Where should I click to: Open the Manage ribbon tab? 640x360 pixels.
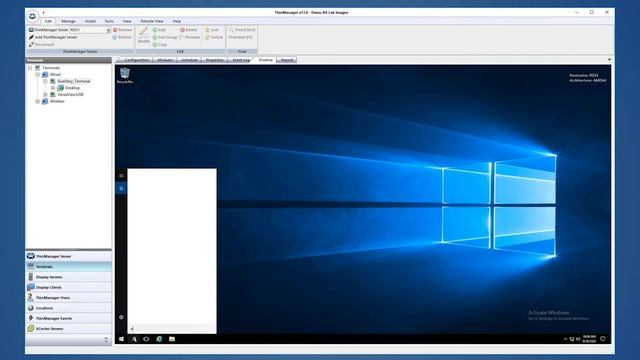pos(68,21)
